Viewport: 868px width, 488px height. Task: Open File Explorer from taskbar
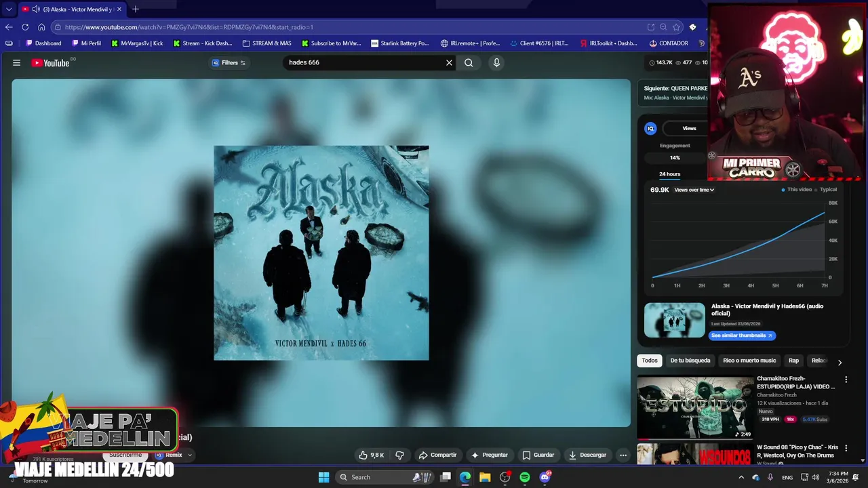485,477
